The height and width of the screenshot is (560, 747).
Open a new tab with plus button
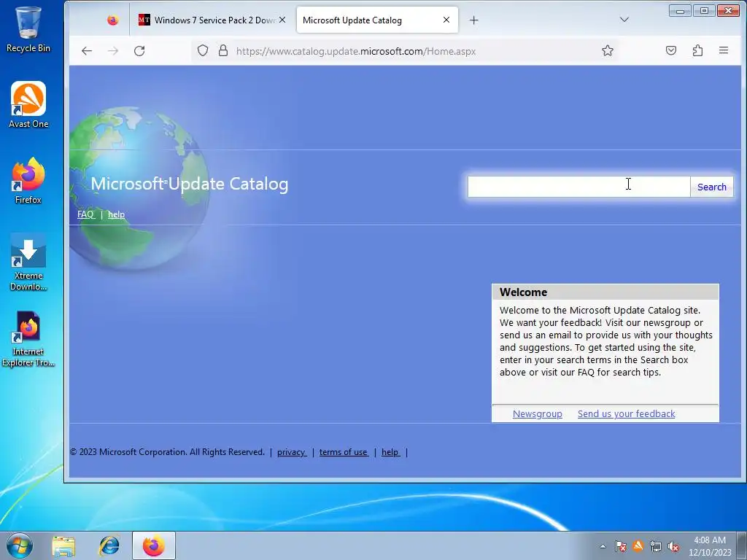[x=473, y=20]
